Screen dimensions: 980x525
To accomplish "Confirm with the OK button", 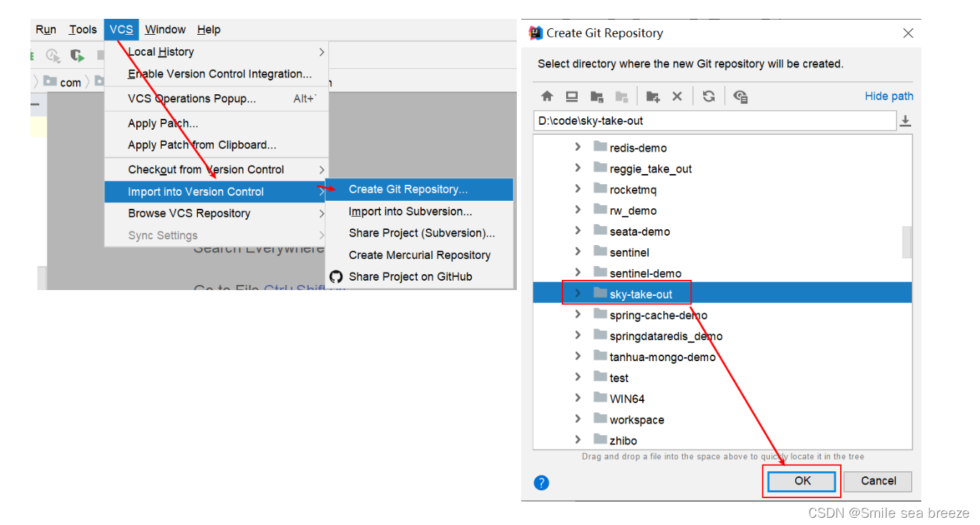I will point(802,481).
